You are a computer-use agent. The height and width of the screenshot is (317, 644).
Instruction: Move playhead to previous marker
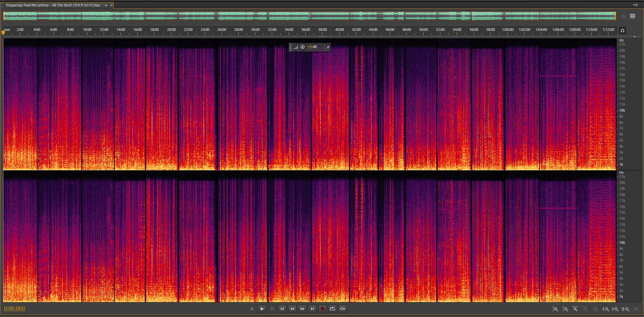pos(282,309)
